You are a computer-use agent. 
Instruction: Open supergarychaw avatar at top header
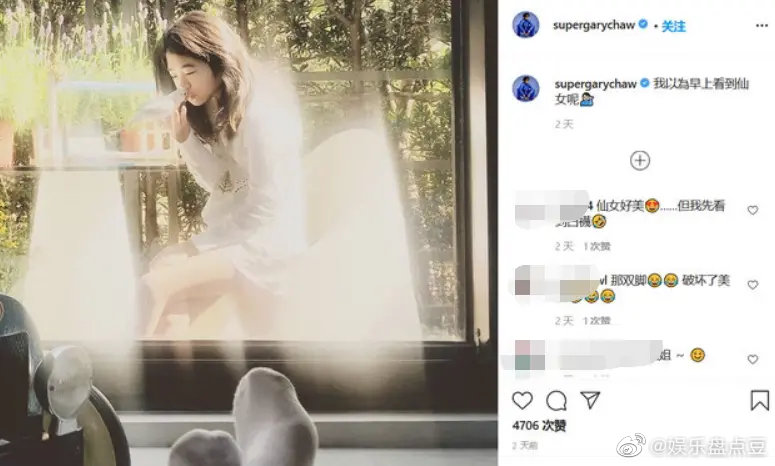(525, 25)
